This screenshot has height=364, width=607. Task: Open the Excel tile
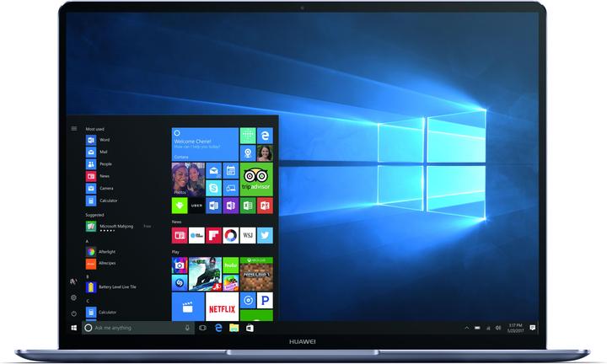[x=248, y=206]
